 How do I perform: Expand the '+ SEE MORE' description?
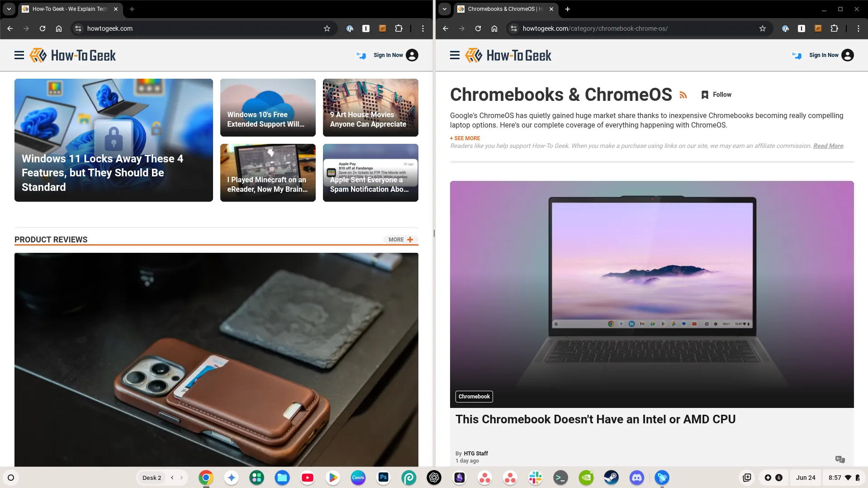coord(465,138)
